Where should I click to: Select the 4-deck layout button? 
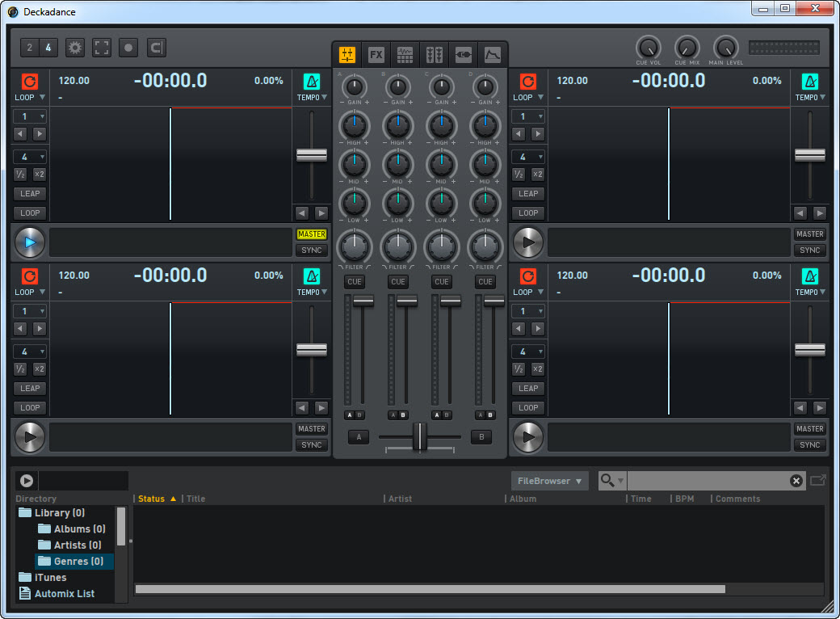point(48,48)
